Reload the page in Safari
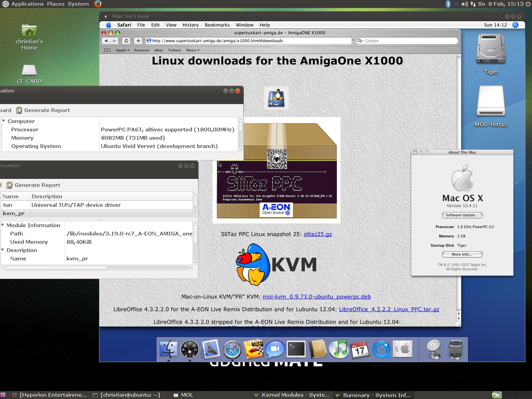This screenshot has height=399, width=532. [x=126, y=41]
